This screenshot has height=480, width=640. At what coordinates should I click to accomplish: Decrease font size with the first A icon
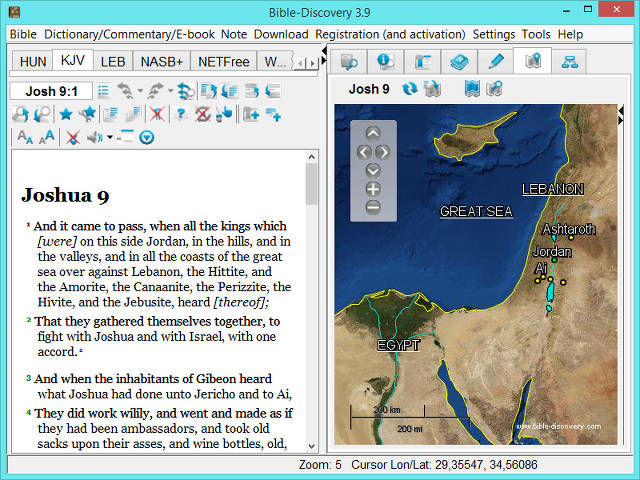(25, 137)
